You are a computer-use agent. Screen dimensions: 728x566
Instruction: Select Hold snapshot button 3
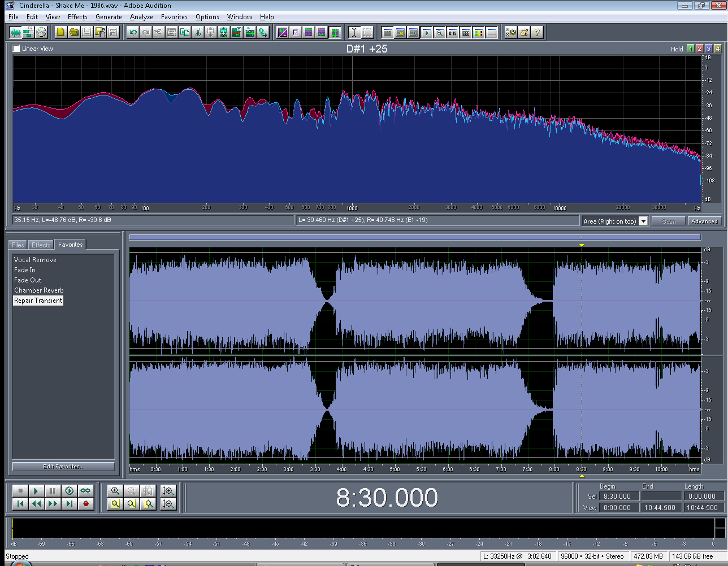pos(708,49)
